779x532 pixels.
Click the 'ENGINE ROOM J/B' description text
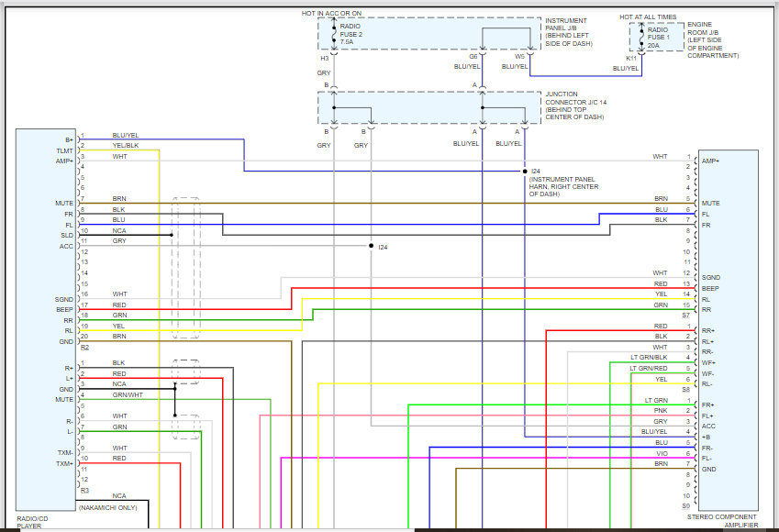[x=713, y=39]
